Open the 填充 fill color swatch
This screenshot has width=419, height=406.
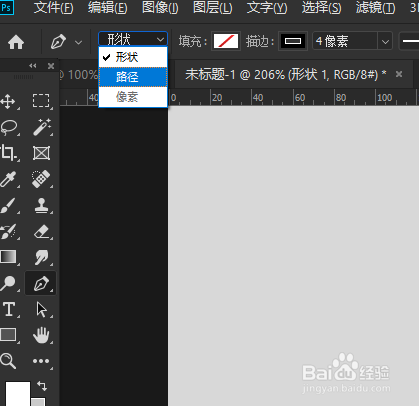(x=226, y=41)
